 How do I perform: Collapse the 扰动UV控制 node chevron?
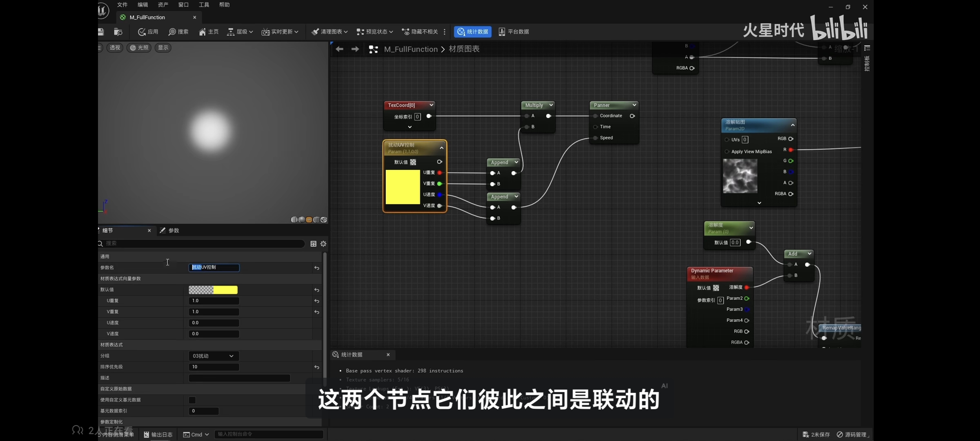point(441,148)
